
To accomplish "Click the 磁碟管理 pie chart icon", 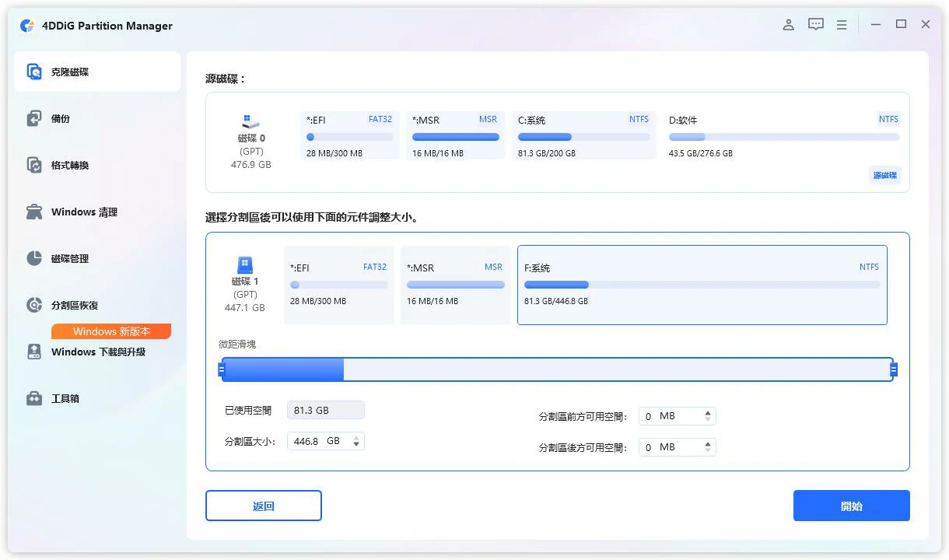I will tap(34, 258).
